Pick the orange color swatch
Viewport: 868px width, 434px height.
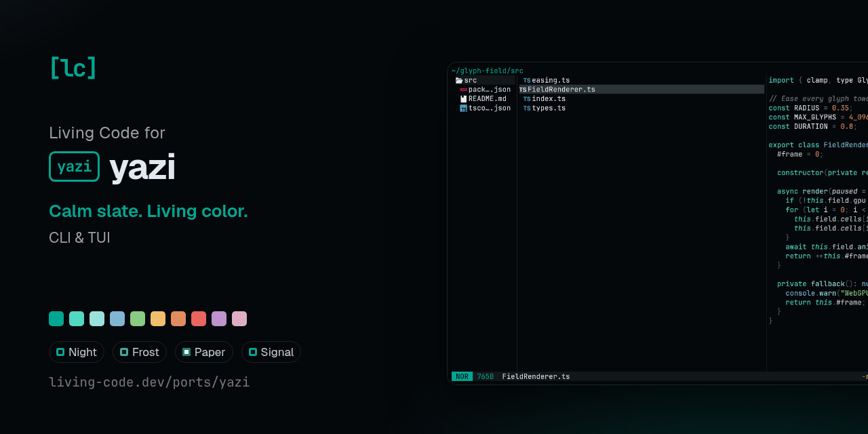pyautogui.click(x=178, y=319)
